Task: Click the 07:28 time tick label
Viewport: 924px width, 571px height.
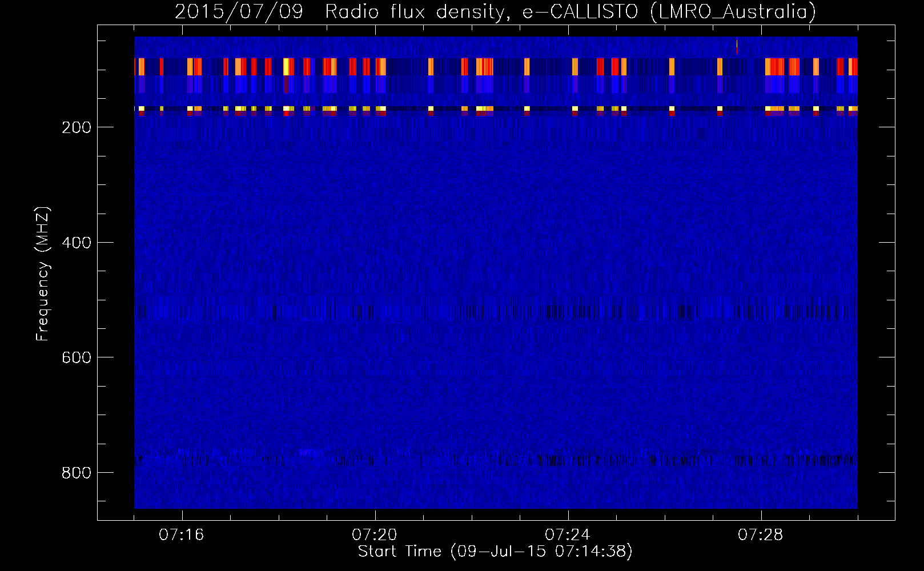Action: click(x=761, y=535)
